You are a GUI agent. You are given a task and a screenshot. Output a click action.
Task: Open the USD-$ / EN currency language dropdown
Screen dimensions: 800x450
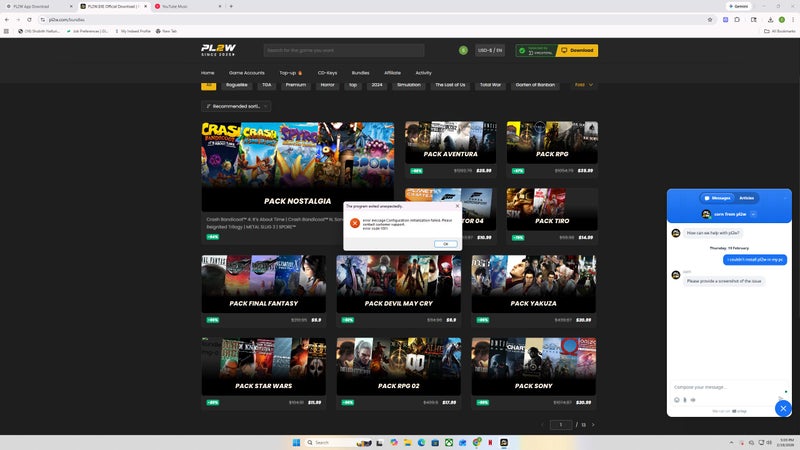[x=491, y=50]
